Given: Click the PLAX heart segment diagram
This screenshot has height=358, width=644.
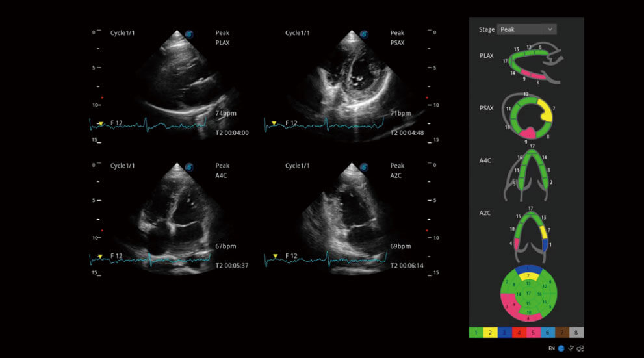Looking at the screenshot, I should pos(533,65).
